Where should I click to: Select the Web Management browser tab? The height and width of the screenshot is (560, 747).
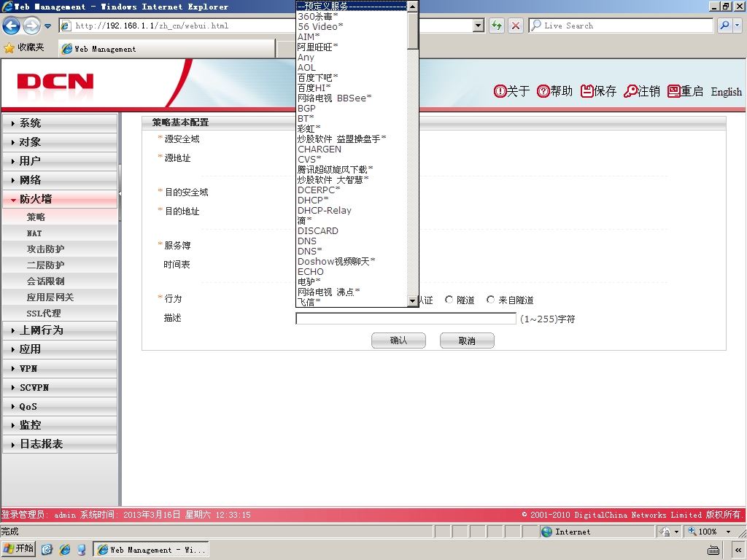click(167, 49)
